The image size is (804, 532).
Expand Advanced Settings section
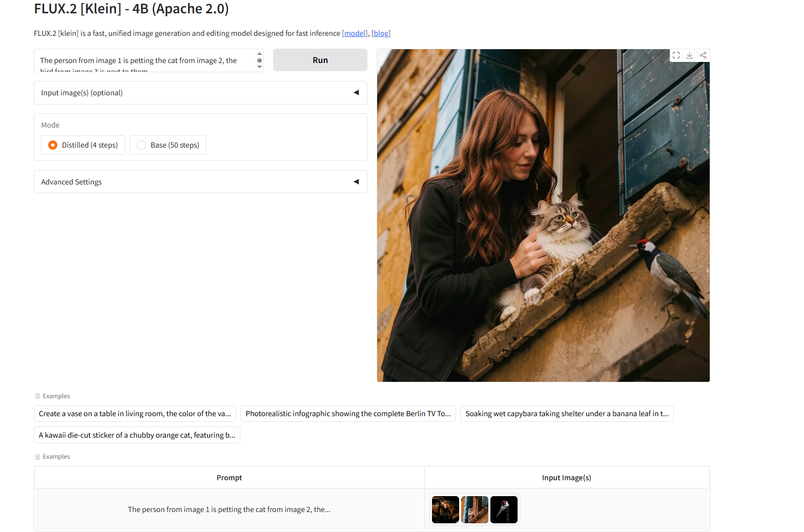point(200,182)
